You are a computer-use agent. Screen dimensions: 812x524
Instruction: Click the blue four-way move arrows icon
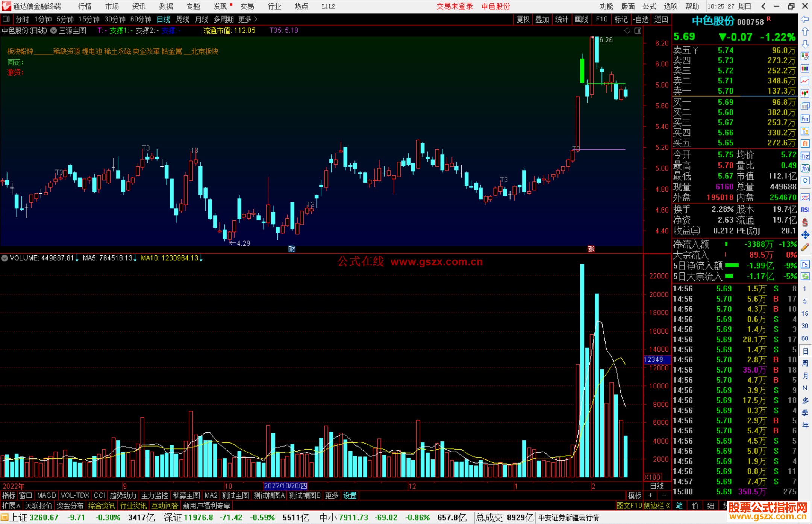(x=805, y=235)
